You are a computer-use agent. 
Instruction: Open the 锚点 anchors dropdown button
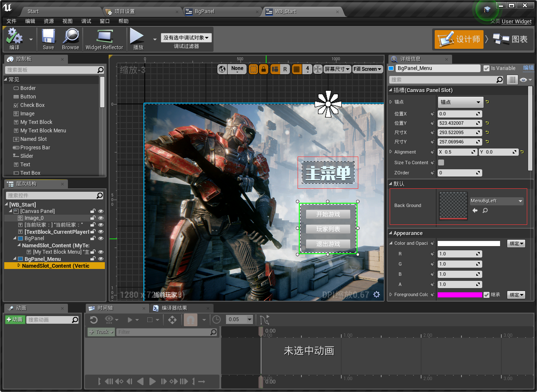click(461, 102)
